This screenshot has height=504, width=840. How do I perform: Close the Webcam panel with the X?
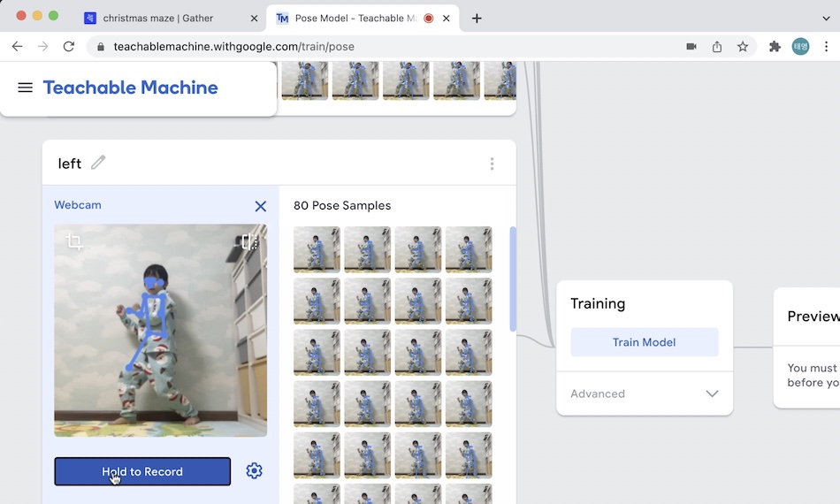260,206
